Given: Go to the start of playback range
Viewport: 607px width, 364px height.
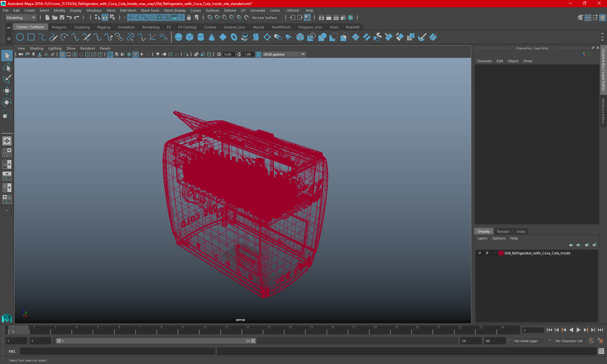Looking at the screenshot, I should [549, 330].
